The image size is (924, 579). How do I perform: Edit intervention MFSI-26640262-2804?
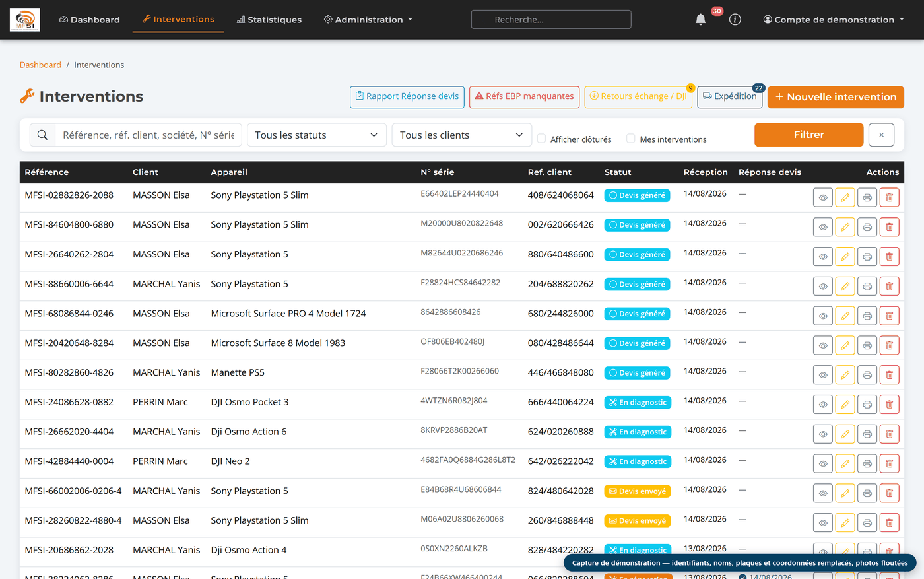[x=845, y=257]
